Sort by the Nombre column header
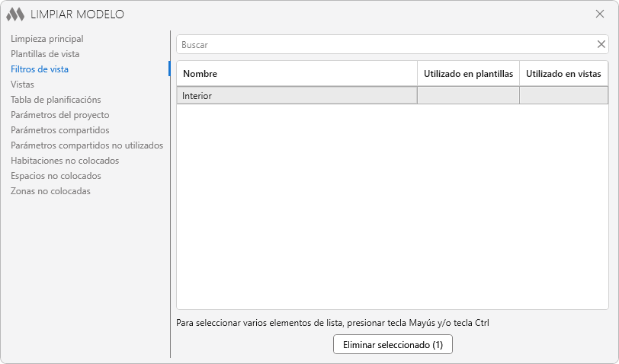The image size is (619, 364). point(297,74)
